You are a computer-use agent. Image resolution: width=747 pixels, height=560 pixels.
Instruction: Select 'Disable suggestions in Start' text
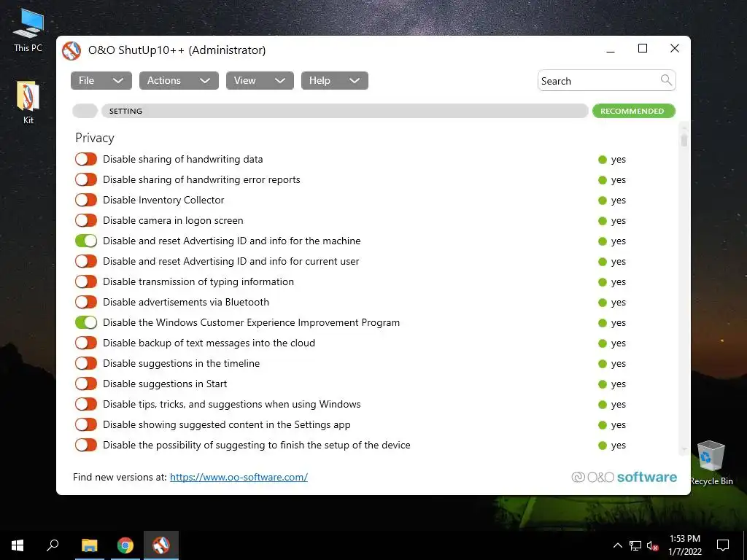click(x=165, y=384)
